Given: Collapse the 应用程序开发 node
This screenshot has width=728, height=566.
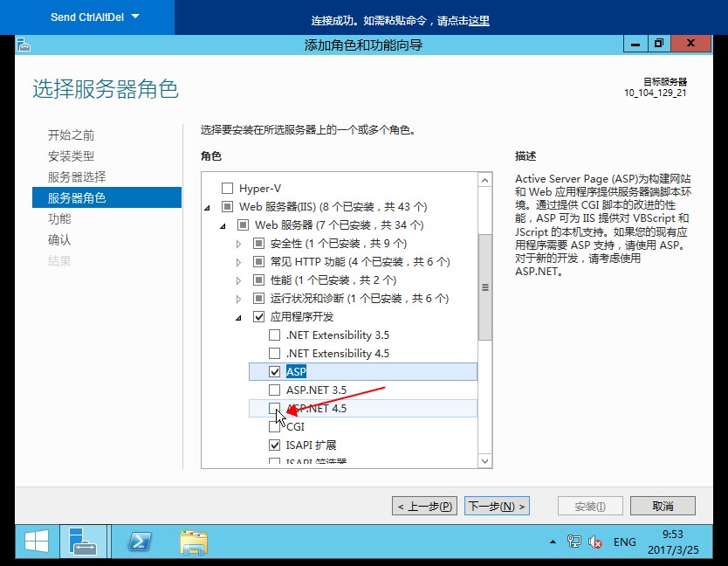Looking at the screenshot, I should point(238,318).
